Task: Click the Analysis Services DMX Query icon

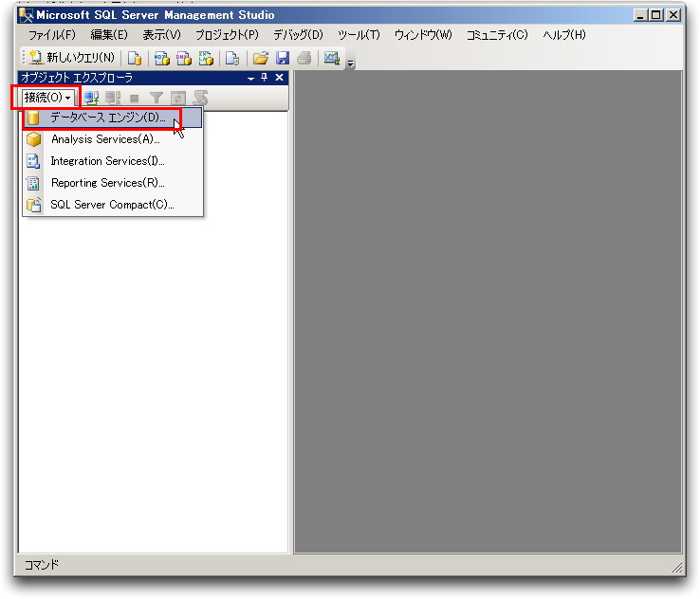Action: [184, 58]
